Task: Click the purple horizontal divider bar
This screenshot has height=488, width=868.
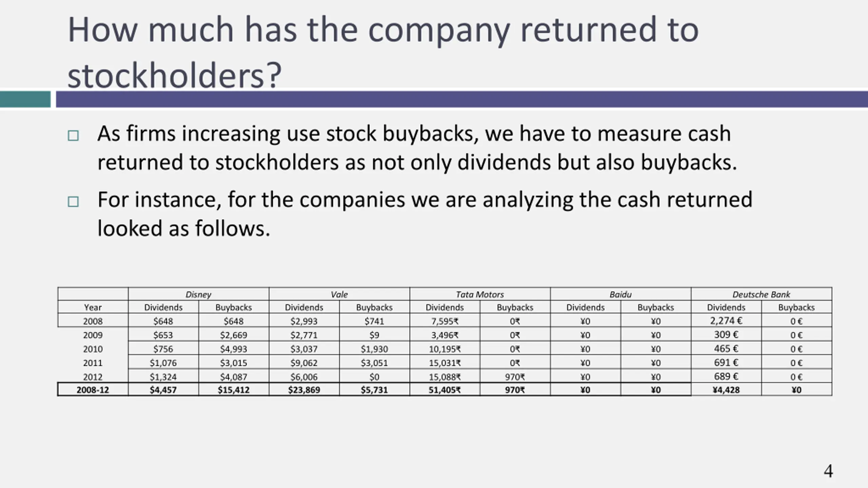Action: click(462, 99)
